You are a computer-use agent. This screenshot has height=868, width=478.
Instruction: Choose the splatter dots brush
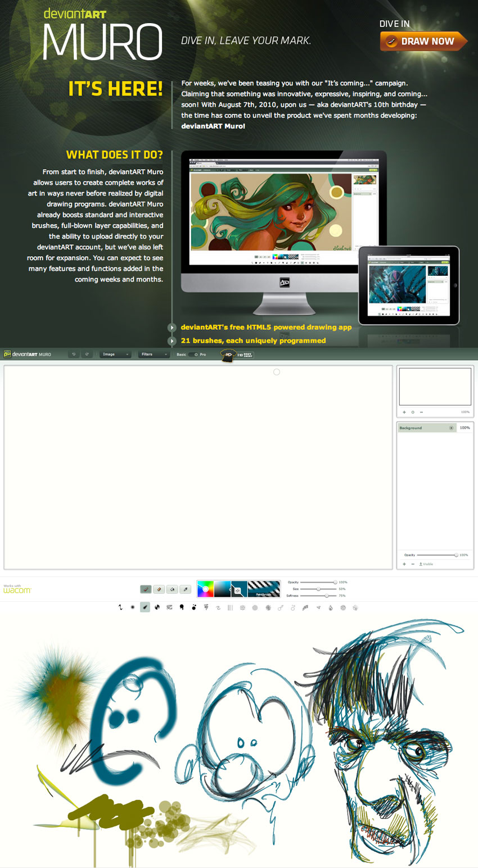194,607
